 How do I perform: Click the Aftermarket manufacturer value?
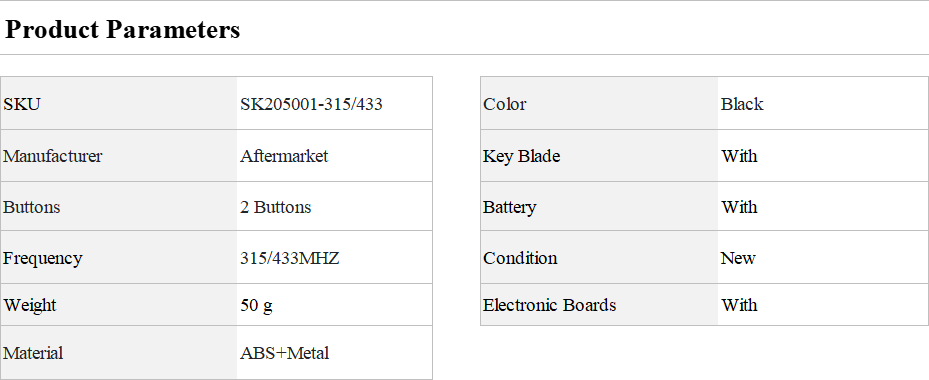pos(284,156)
